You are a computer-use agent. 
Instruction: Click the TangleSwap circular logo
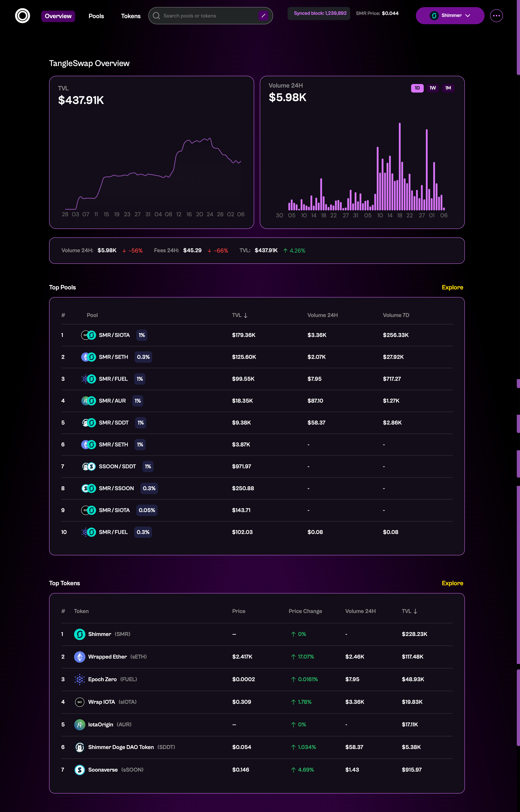23,15
